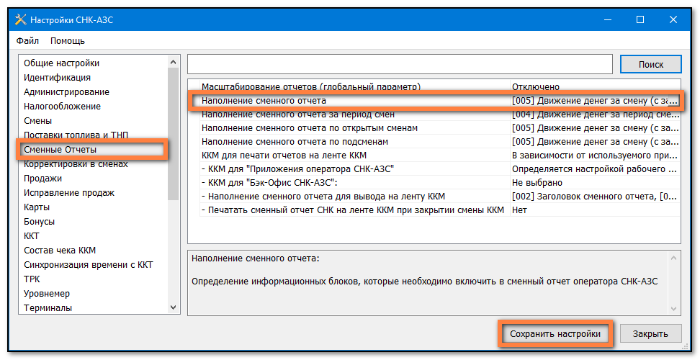Screen dimensions: 700x360
Task: Open the Файл menu
Action: [27, 41]
